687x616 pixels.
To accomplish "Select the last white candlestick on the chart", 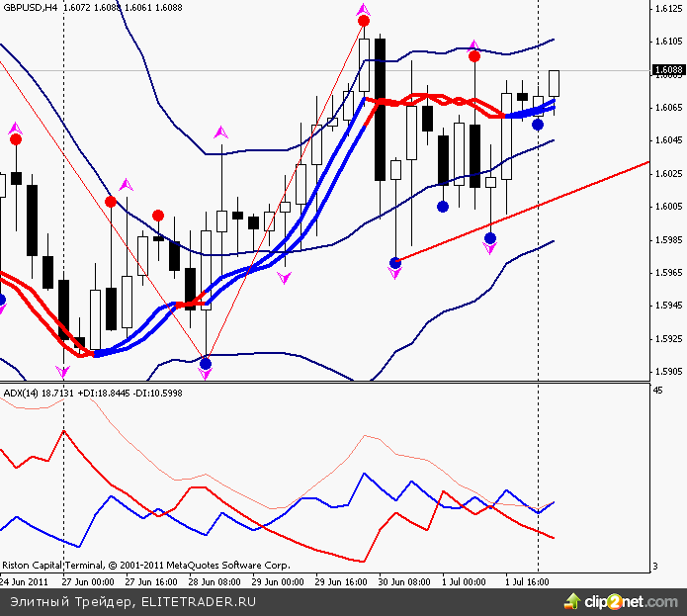I will (x=555, y=83).
